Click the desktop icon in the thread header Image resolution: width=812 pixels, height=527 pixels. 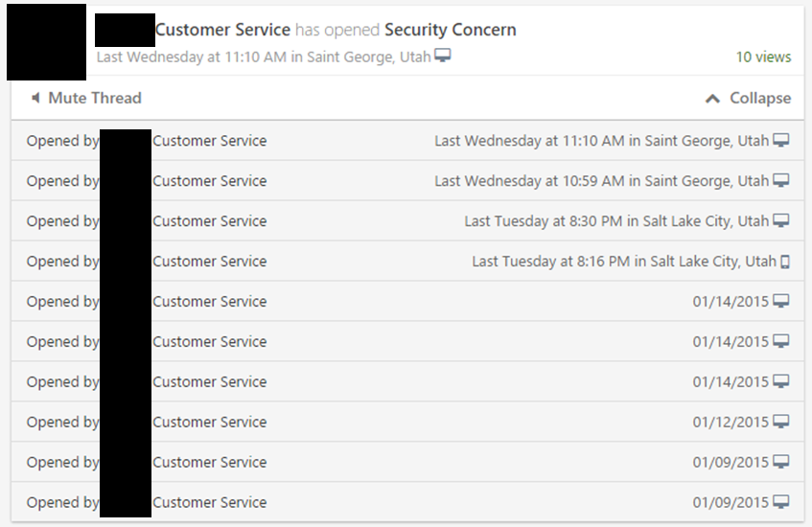point(442,57)
